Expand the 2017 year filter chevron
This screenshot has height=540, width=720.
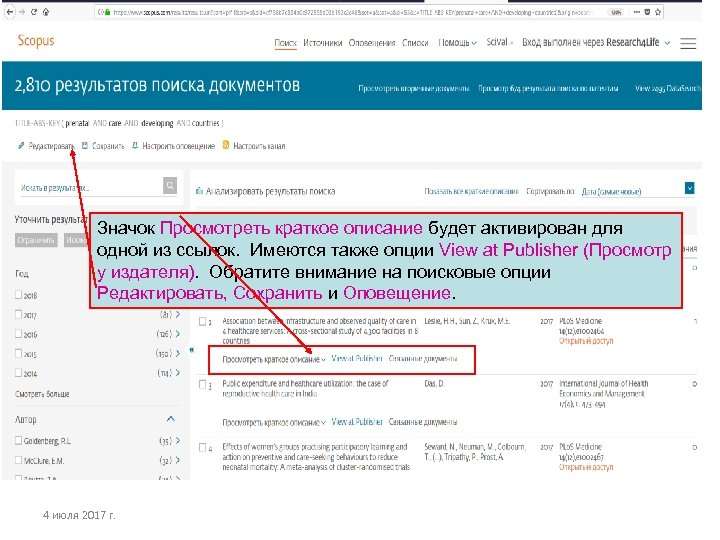click(178, 315)
